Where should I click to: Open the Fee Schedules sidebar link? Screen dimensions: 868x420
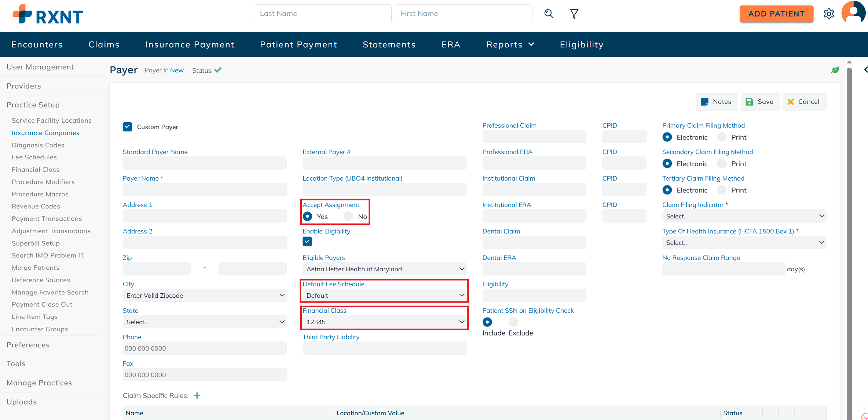34,157
